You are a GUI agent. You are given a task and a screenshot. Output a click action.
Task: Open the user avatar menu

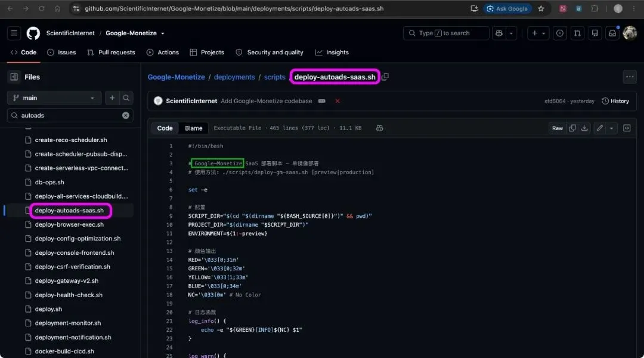click(x=630, y=33)
